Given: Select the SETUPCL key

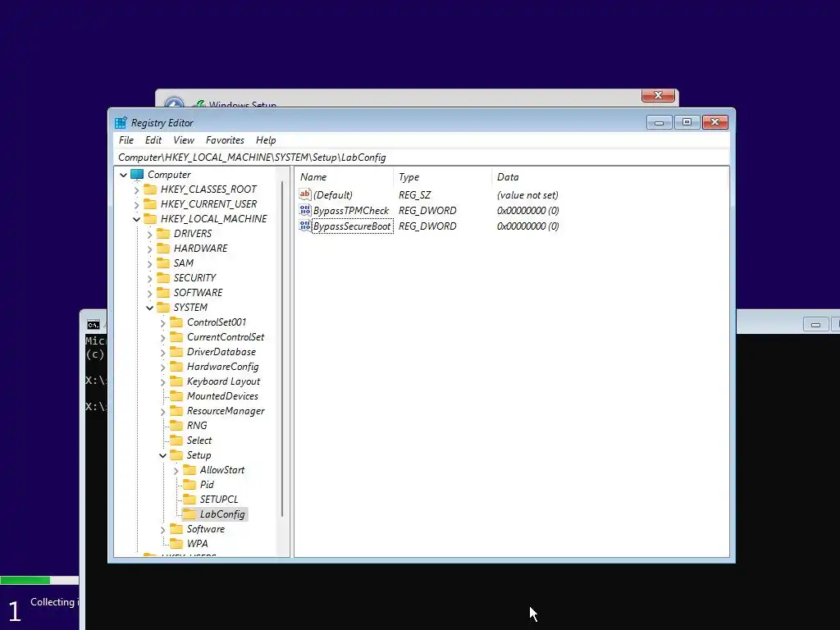Looking at the screenshot, I should click(x=219, y=500).
